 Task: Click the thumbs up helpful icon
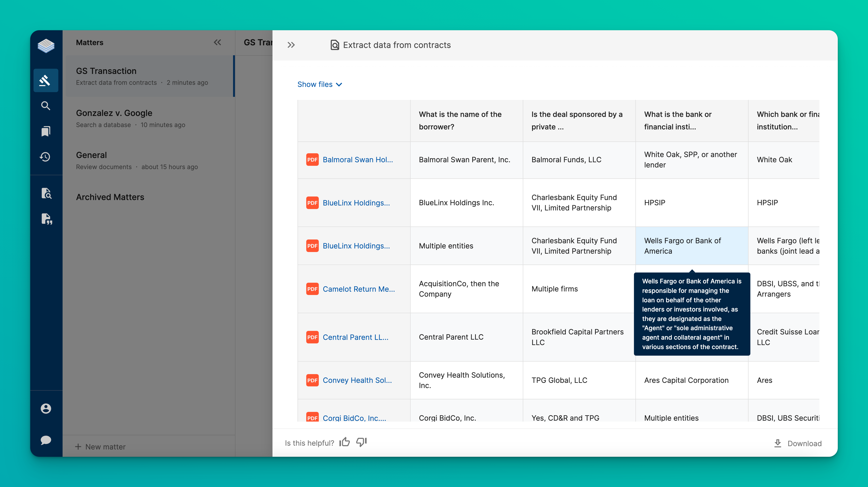[344, 442]
